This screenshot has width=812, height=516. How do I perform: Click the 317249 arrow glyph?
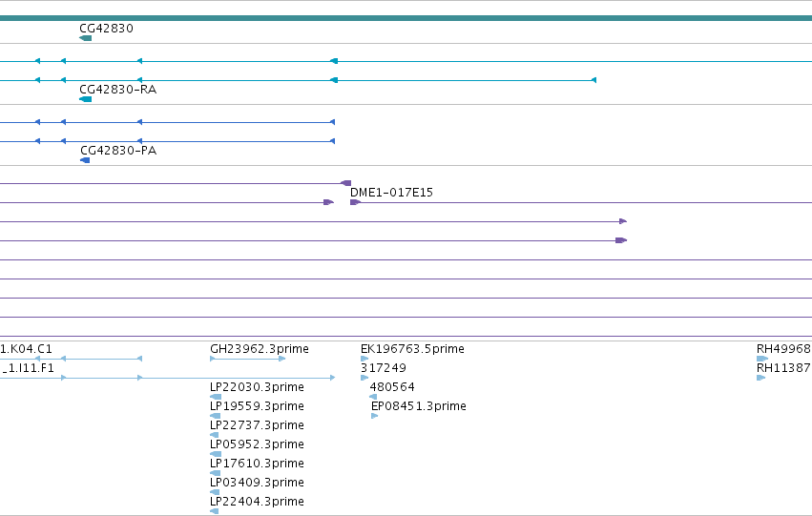(364, 378)
